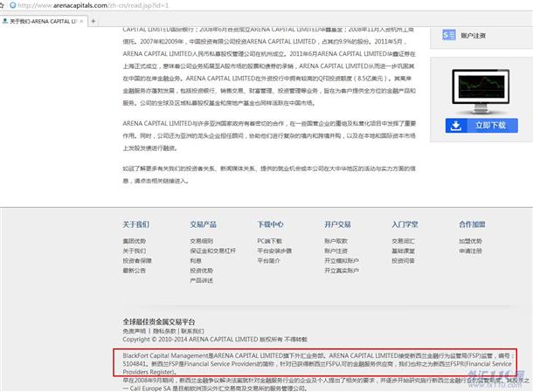Click the 加盟优势 footer link
Image resolution: width=533 pixels, height=392 pixels.
[470, 241]
